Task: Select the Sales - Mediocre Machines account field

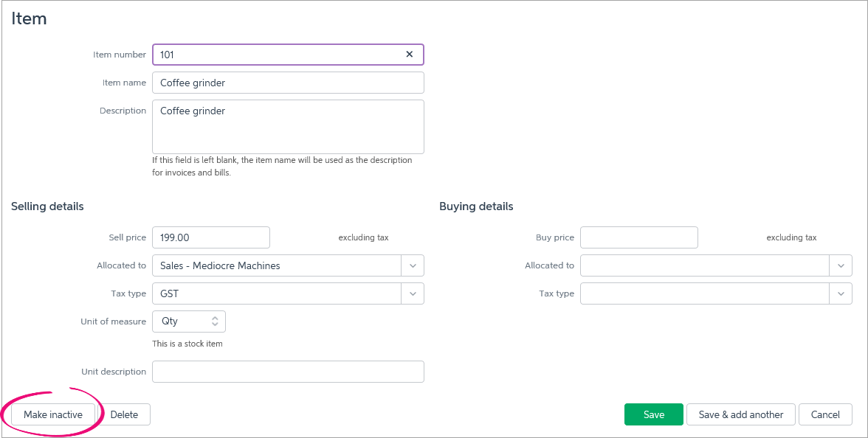Action: [277, 265]
